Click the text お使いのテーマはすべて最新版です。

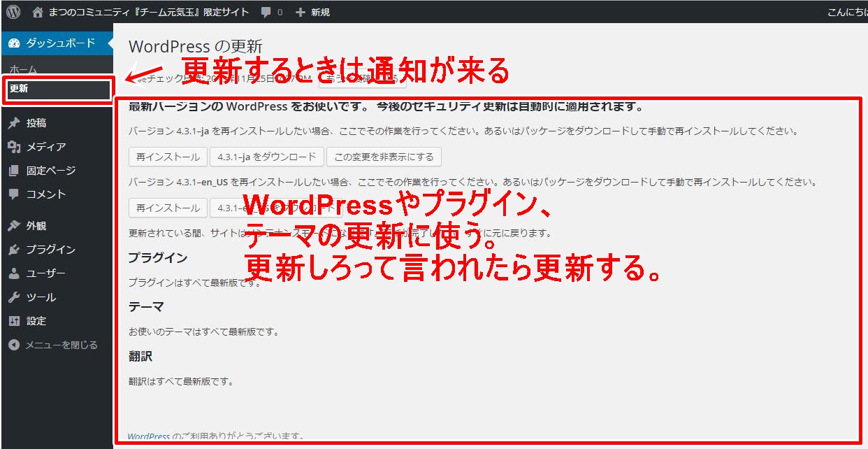pos(204,332)
